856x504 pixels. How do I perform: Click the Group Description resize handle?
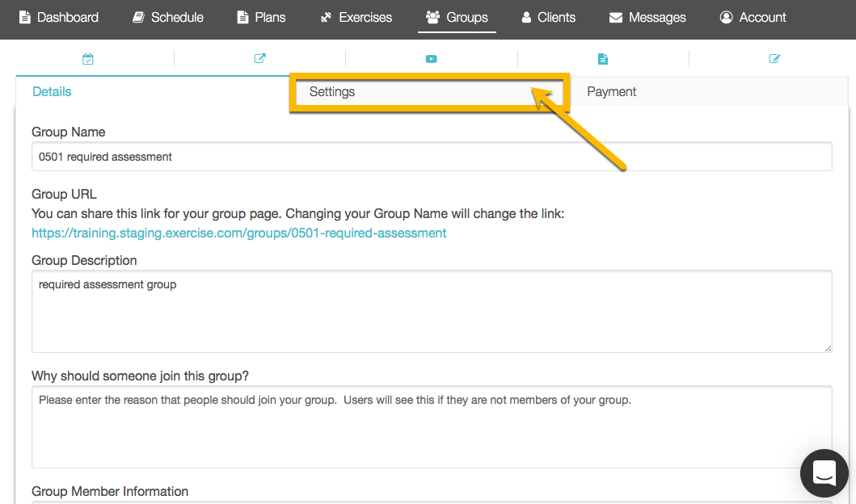pyautogui.click(x=828, y=348)
